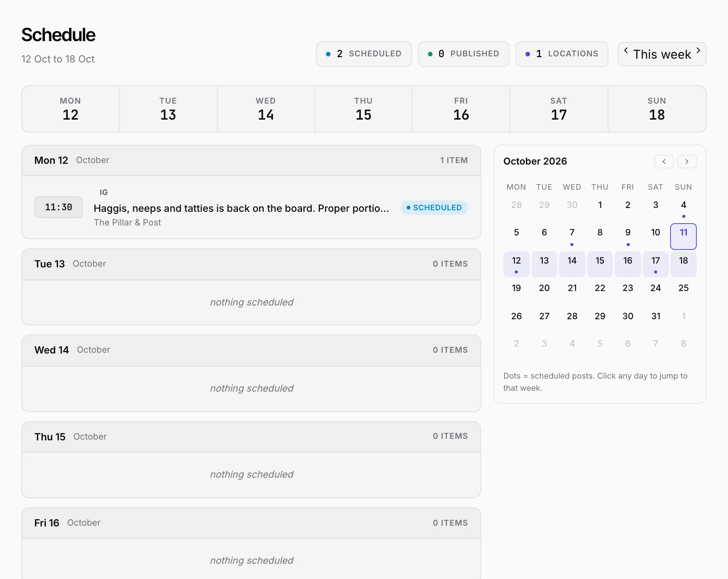The height and width of the screenshot is (579, 728).
Task: Click the 0 Published stat pill
Action: tap(463, 54)
